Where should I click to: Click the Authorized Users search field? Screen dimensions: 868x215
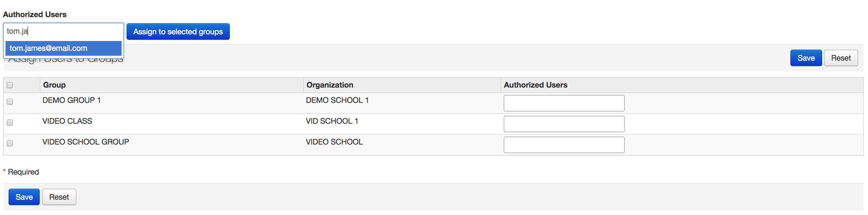click(x=63, y=31)
